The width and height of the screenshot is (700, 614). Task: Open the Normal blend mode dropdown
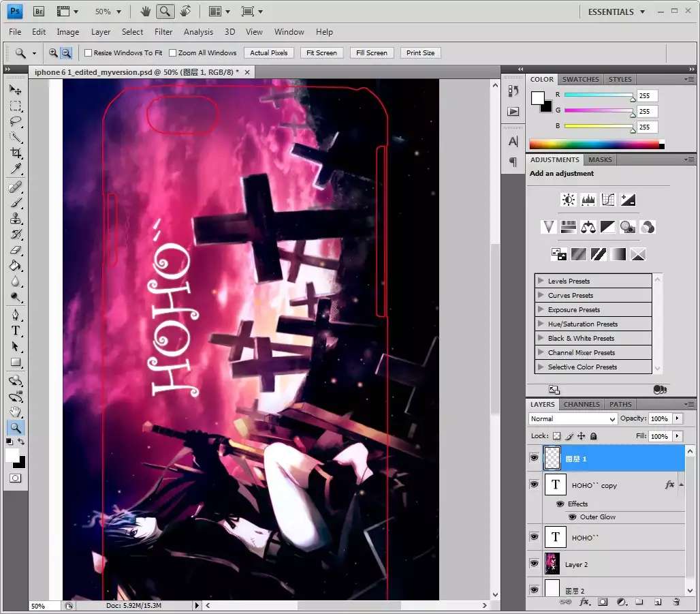click(573, 418)
